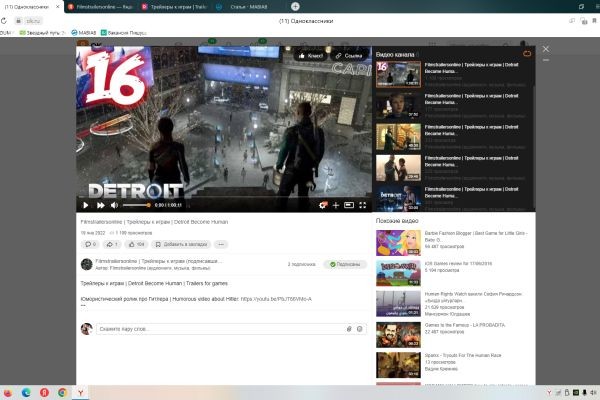Click Добавить в закладки button

(x=181, y=244)
